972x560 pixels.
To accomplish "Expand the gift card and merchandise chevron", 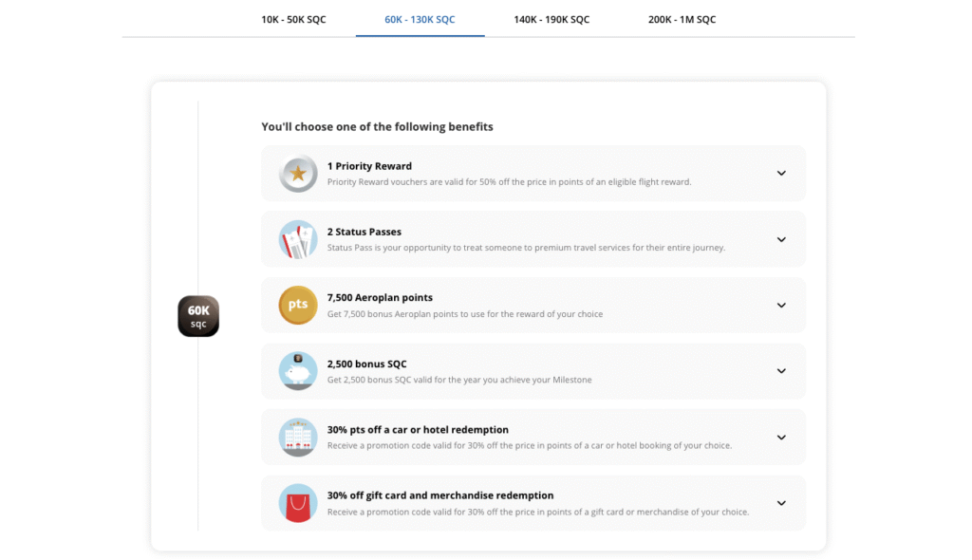I will click(x=781, y=503).
